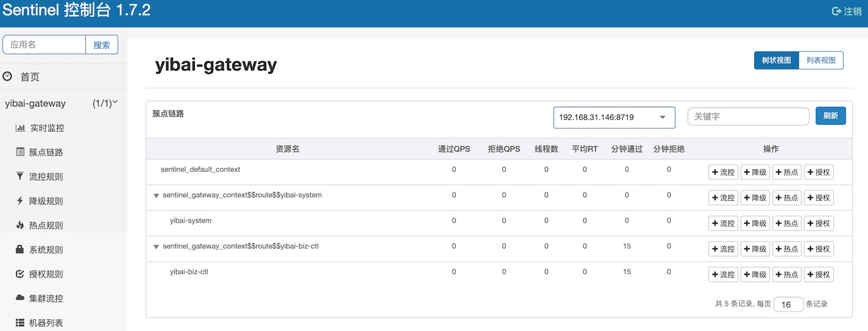Click the 资源名 column header
The height and width of the screenshot is (331, 868).
(288, 149)
